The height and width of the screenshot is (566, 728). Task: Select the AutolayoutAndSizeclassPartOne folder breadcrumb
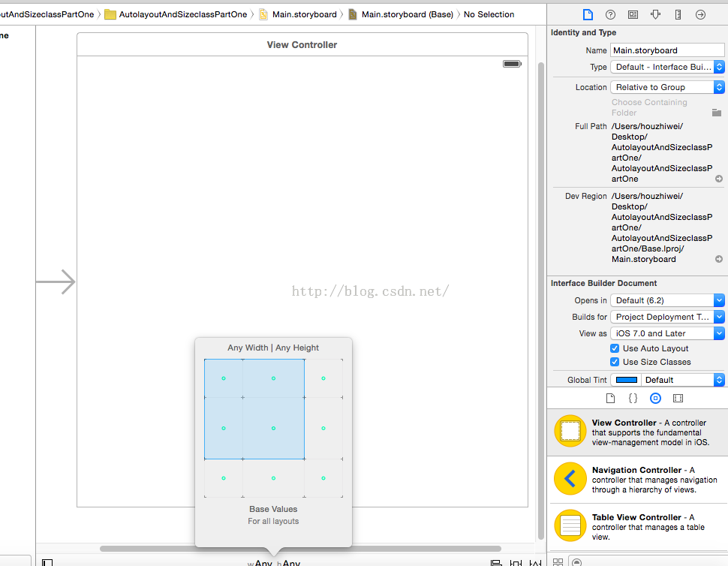click(176, 14)
